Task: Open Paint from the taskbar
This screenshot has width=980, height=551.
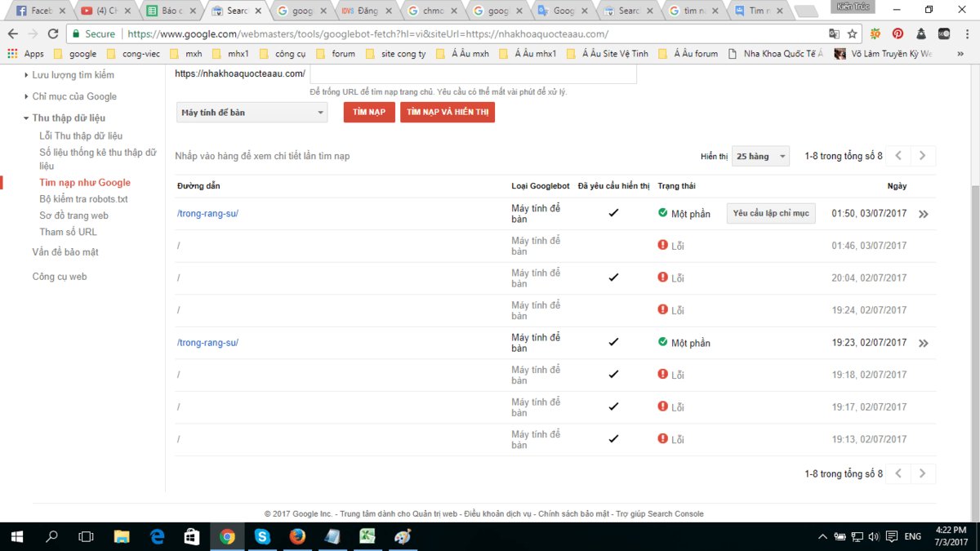Action: click(403, 536)
